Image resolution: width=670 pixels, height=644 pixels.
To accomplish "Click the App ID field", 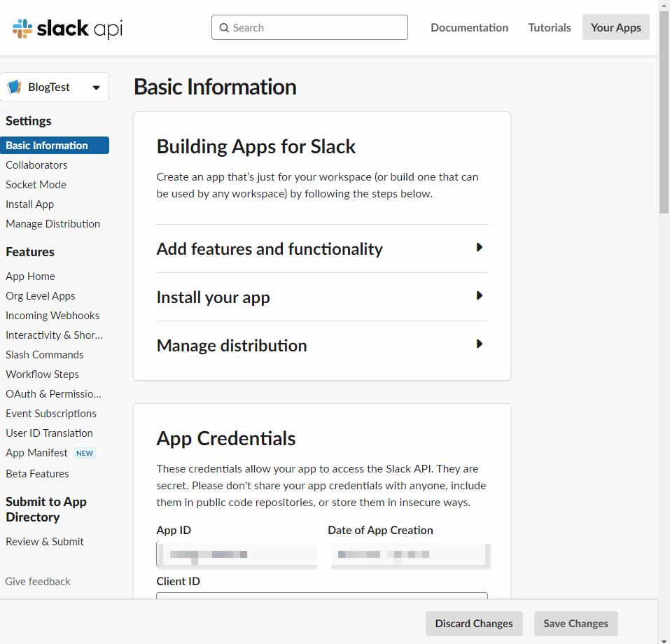I will click(x=237, y=554).
